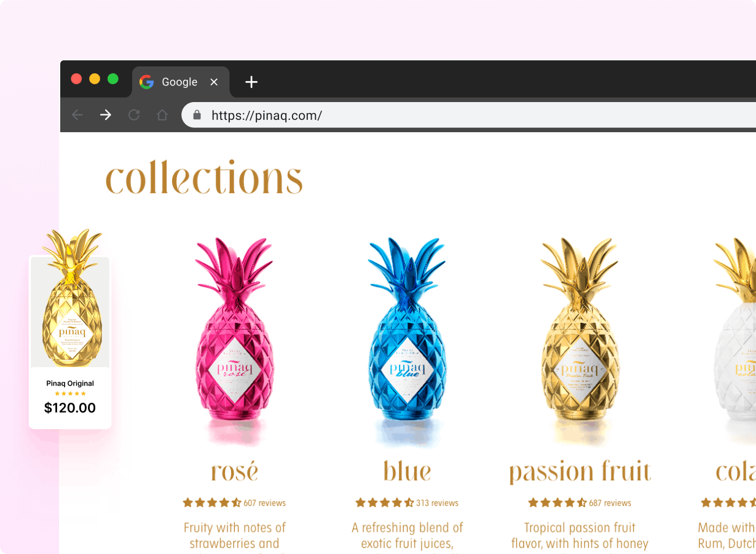The image size is (756, 554).
Task: Select the Google browser tab
Action: (x=181, y=82)
